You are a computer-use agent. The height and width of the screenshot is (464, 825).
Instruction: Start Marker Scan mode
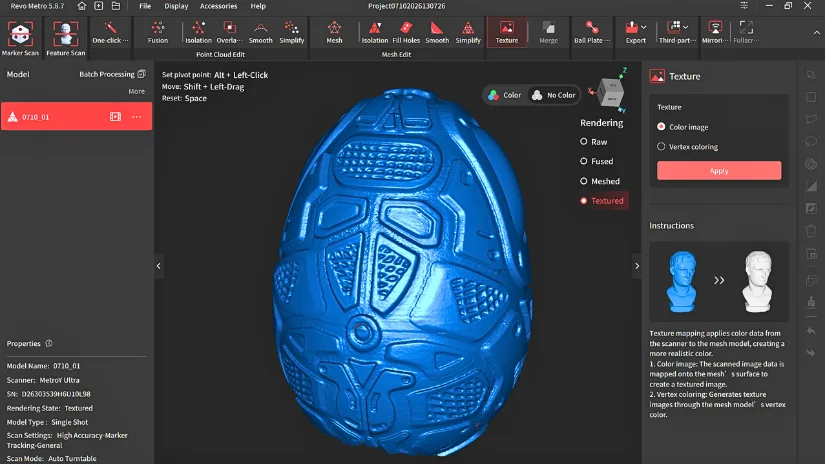tap(21, 38)
